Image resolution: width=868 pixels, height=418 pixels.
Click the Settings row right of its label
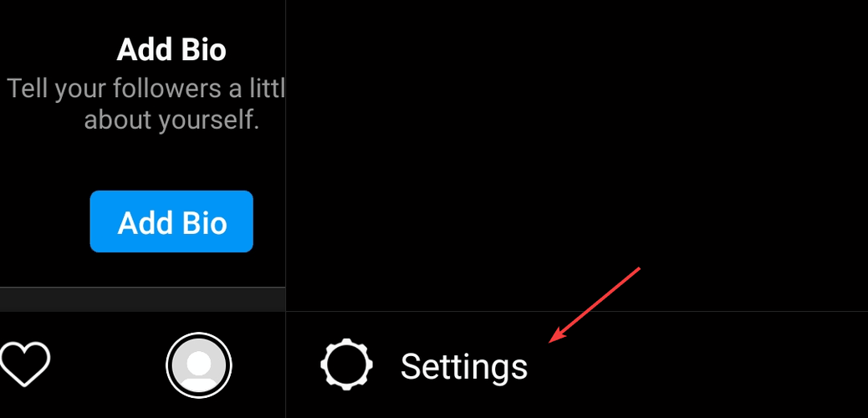tap(697, 365)
